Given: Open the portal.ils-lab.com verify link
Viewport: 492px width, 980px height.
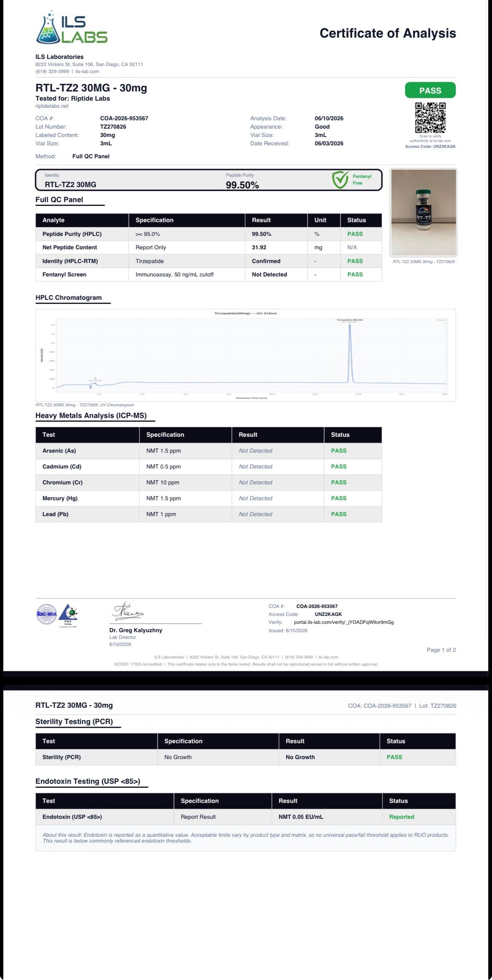Looking at the screenshot, I should point(343,622).
